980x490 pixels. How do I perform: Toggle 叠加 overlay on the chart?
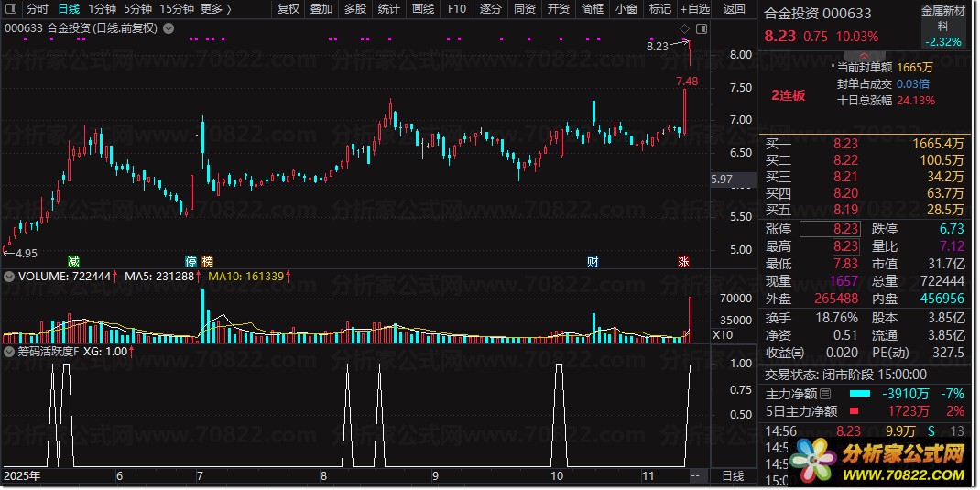[x=321, y=9]
